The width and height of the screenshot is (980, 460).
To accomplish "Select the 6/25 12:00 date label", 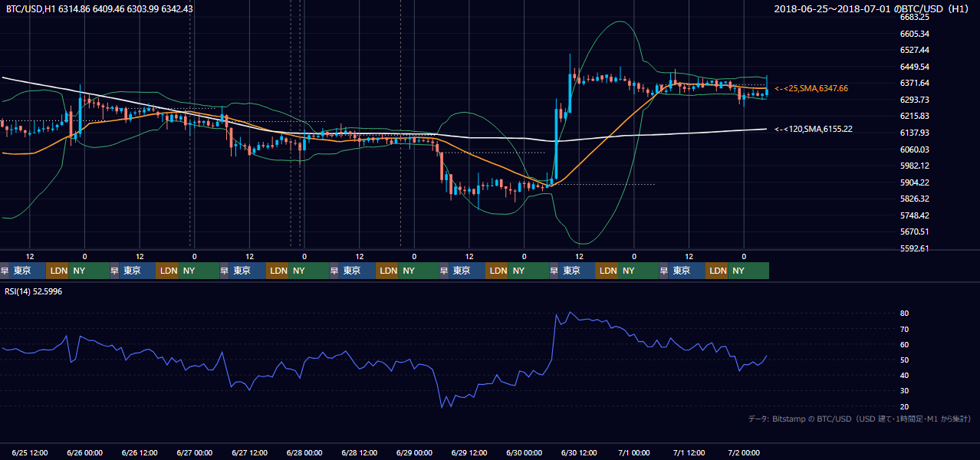I will click(30, 452).
